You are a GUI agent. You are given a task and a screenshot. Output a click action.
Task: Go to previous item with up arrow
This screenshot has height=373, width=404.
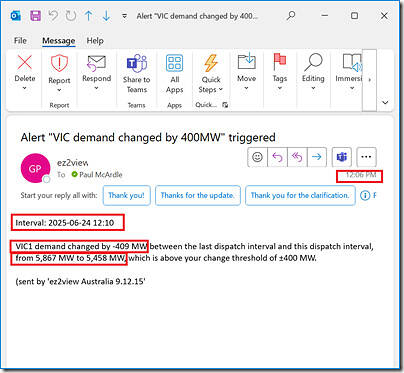pos(88,16)
